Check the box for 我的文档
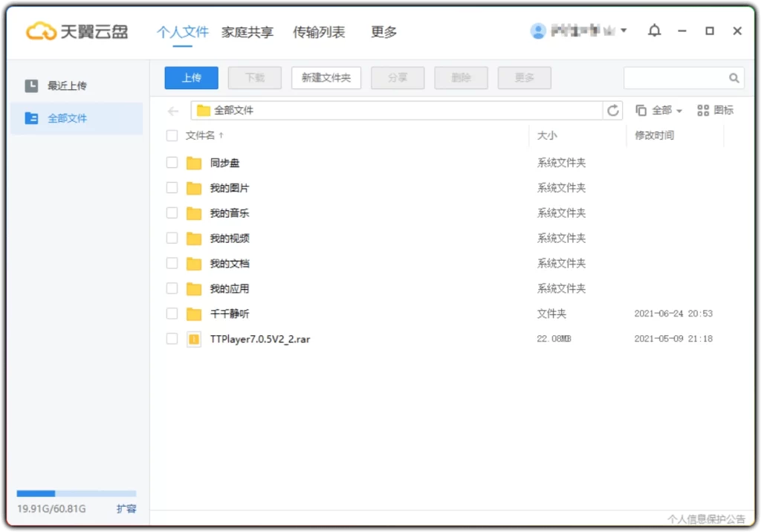 [172, 263]
